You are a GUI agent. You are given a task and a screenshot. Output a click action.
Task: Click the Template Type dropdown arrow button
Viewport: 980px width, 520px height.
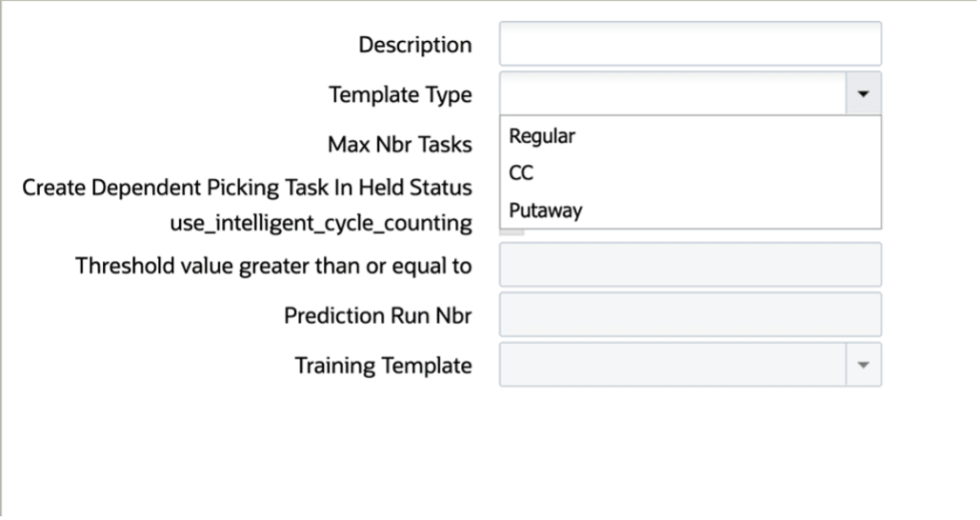tap(863, 93)
